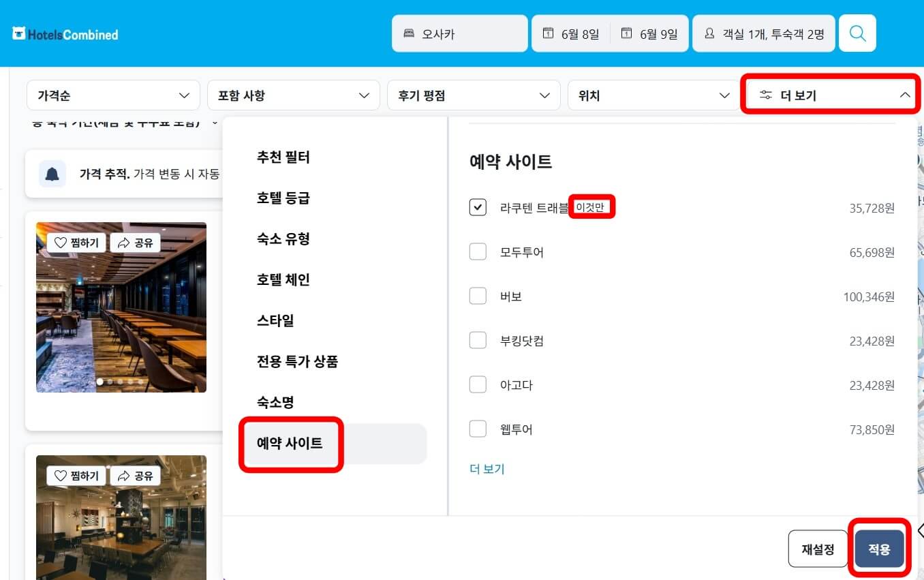This screenshot has width=924, height=580.
Task: Click the 이것만 only-this link
Action: coord(590,208)
